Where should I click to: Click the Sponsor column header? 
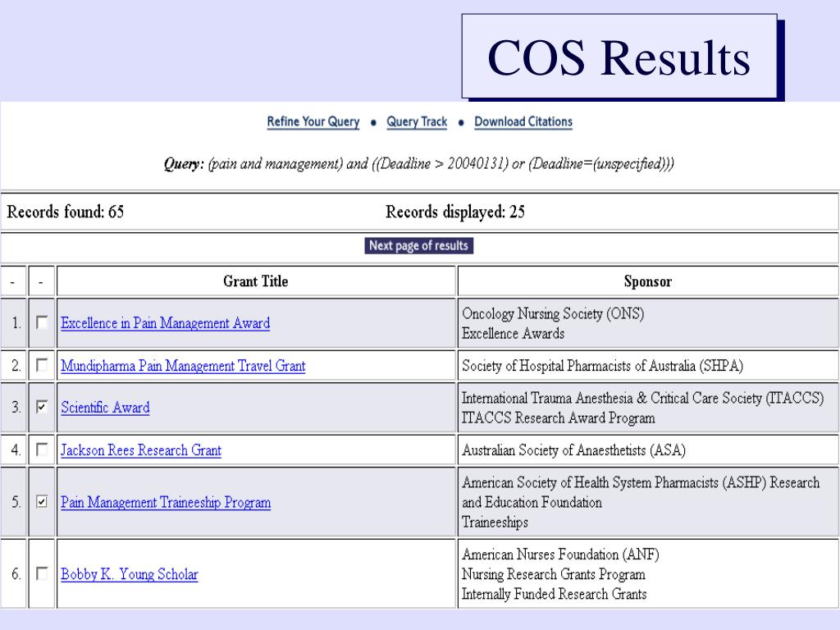point(648,281)
